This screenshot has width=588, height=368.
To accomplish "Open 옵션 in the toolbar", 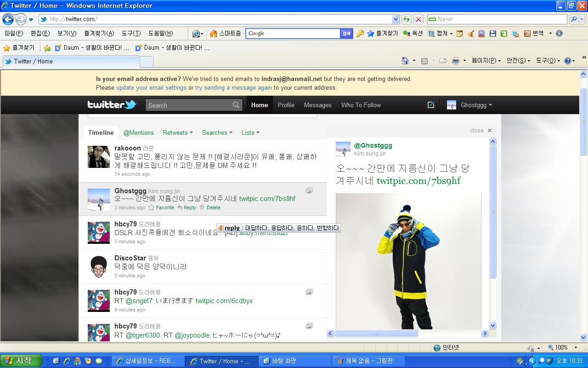I will point(413,34).
